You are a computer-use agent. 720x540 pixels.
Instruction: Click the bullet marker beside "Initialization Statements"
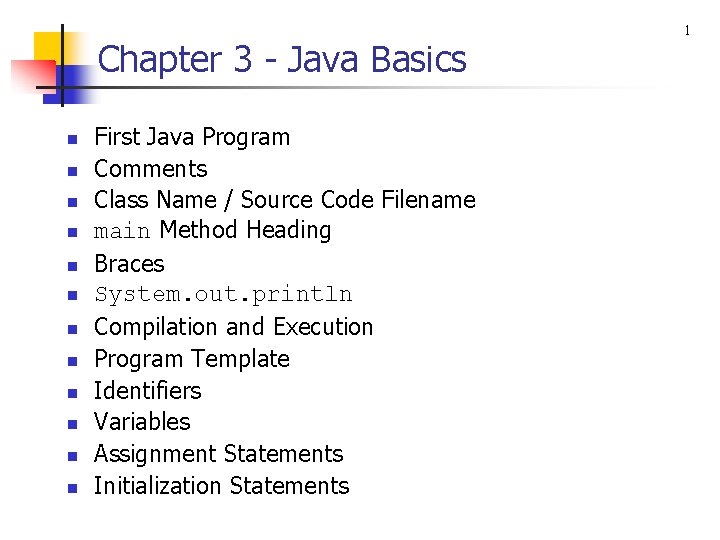tap(70, 488)
